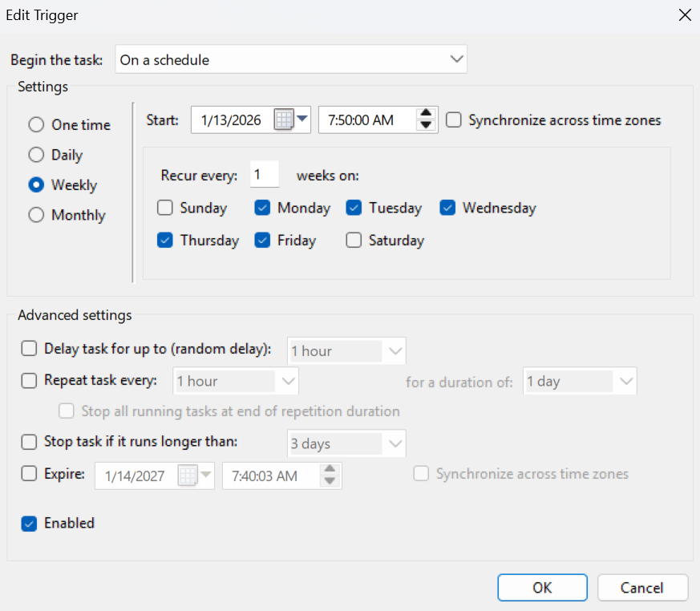This screenshot has height=611, width=700.
Task: Enable Saturday in the weekly schedule
Action: pos(354,241)
